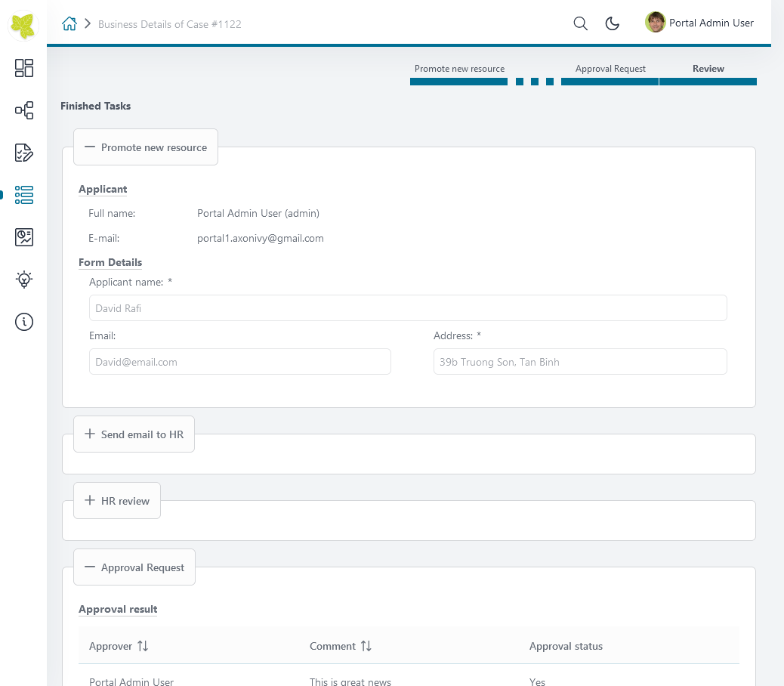Go to home via breadcrumb house icon

pyautogui.click(x=69, y=23)
